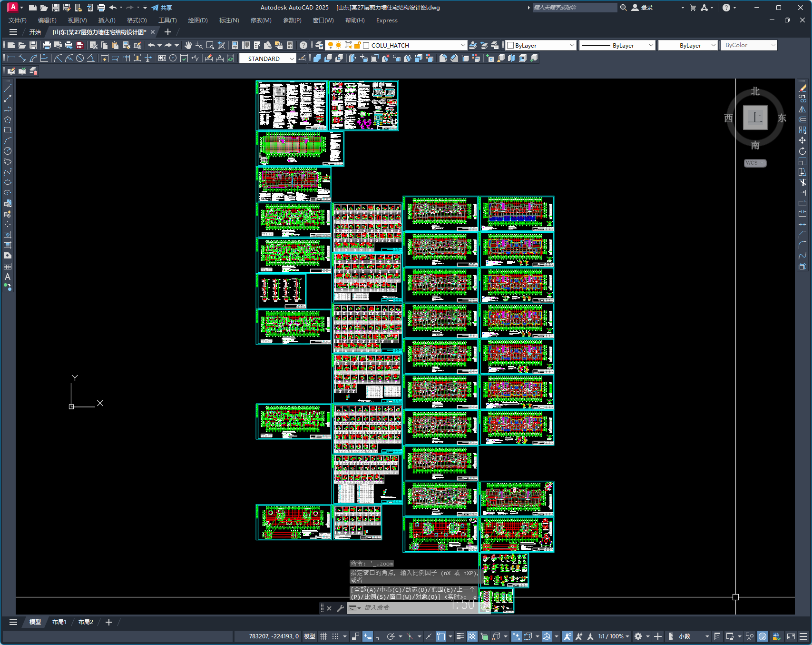Open the 视图(V) menu

tap(77, 20)
